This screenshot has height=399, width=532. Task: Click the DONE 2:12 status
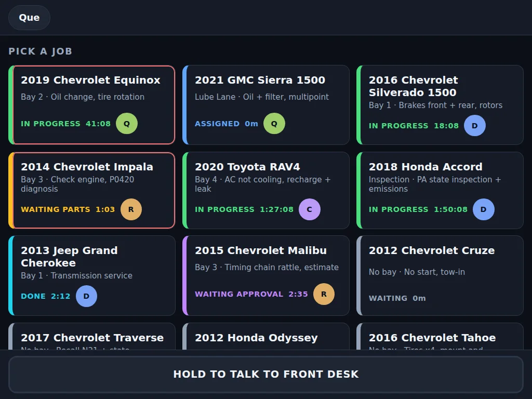(x=46, y=296)
